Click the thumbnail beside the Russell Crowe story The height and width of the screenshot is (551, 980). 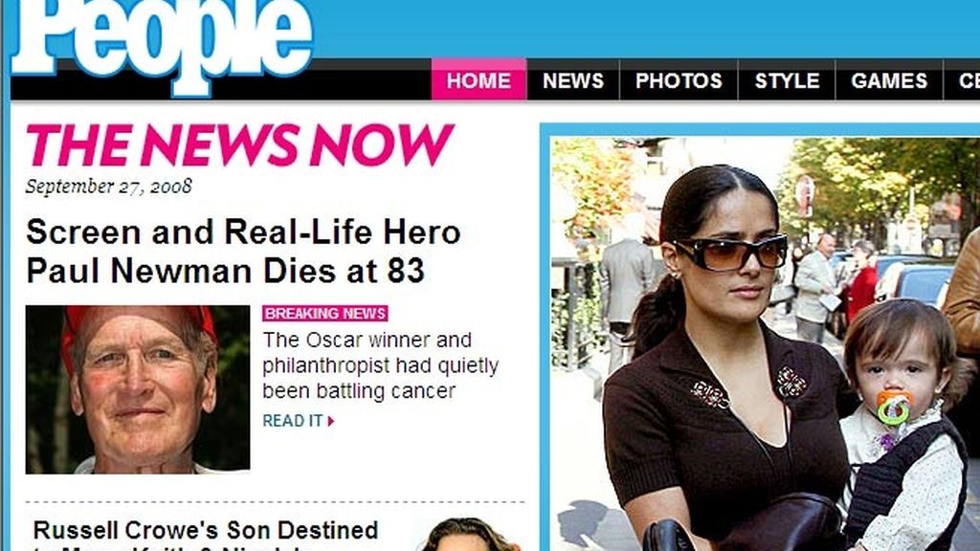pos(470,535)
